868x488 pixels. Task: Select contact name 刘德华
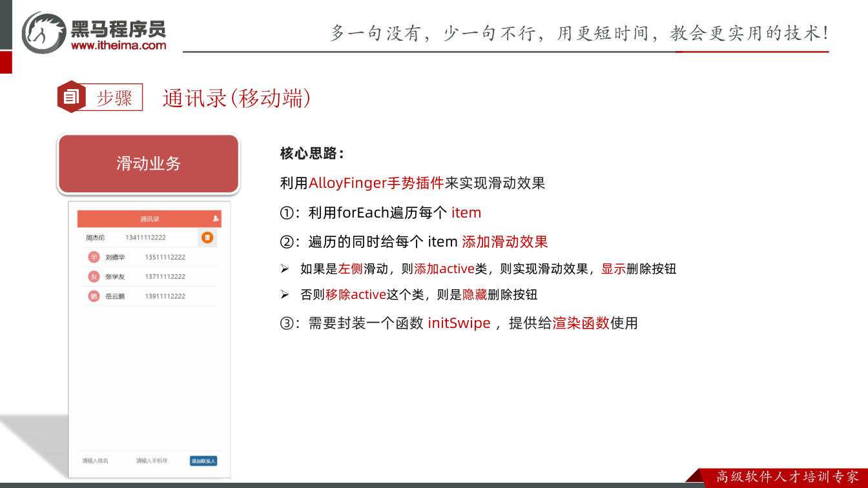pos(115,257)
